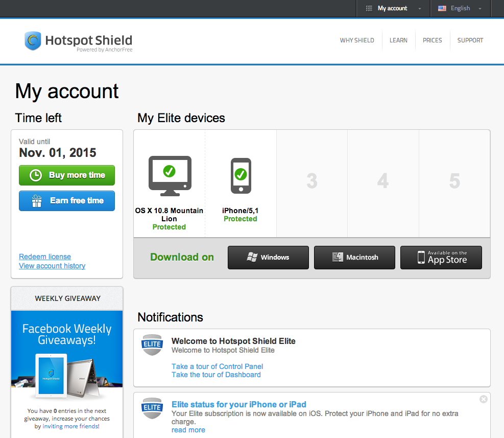
Task: Click the Elite badge beside iPhone or iPad notification
Action: (x=152, y=408)
